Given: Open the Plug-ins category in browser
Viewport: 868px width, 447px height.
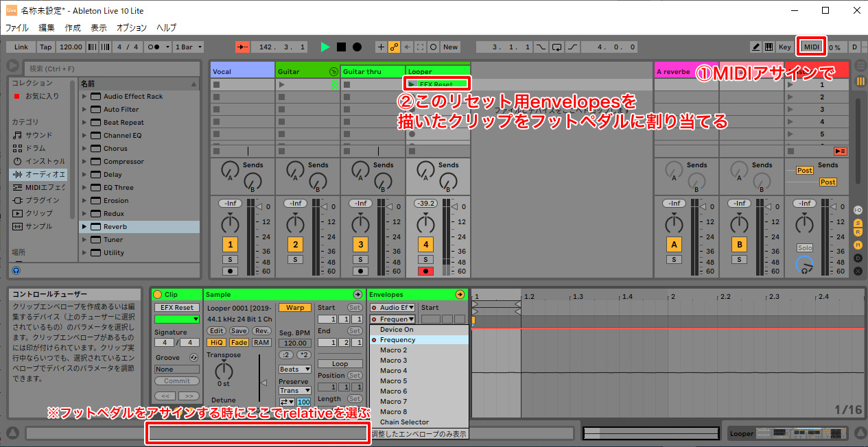Looking at the screenshot, I should coord(38,200).
